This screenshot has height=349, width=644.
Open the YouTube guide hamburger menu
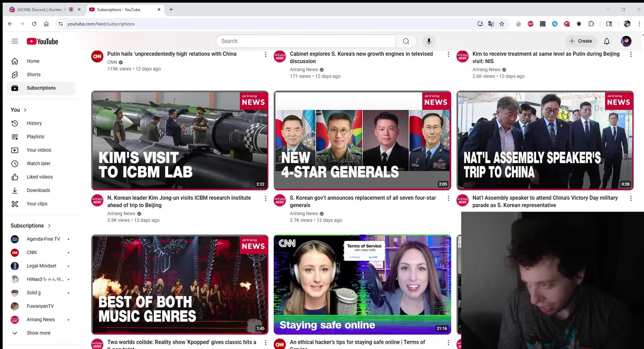[15, 41]
